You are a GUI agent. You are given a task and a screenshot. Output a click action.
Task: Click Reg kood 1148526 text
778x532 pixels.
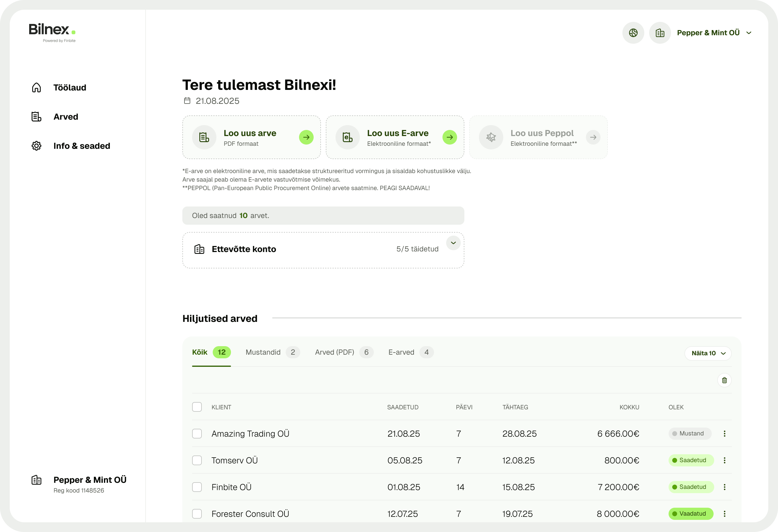(79, 490)
